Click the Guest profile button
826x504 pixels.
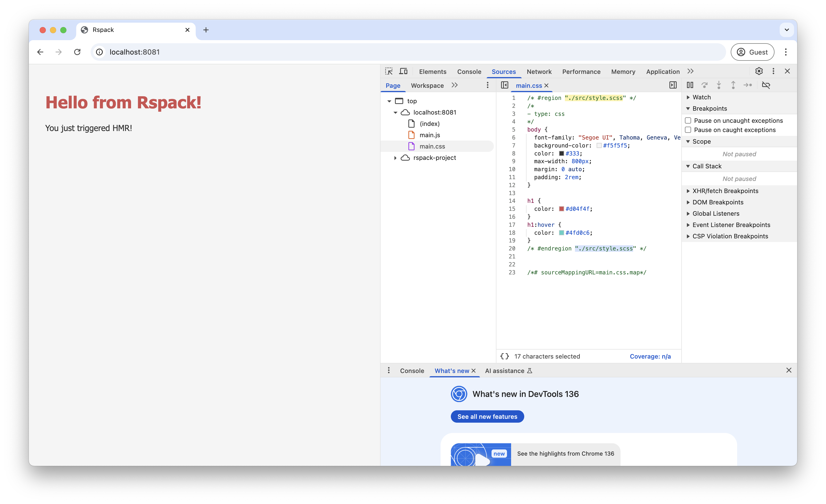click(752, 52)
